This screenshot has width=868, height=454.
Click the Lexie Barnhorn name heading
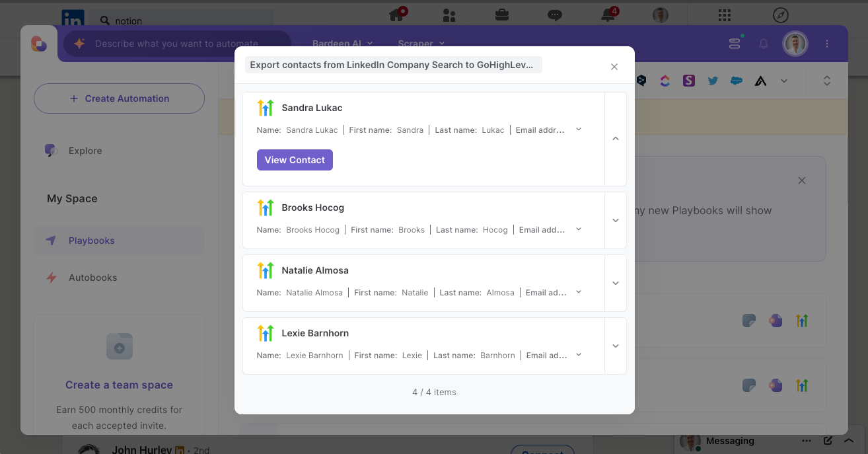[315, 333]
